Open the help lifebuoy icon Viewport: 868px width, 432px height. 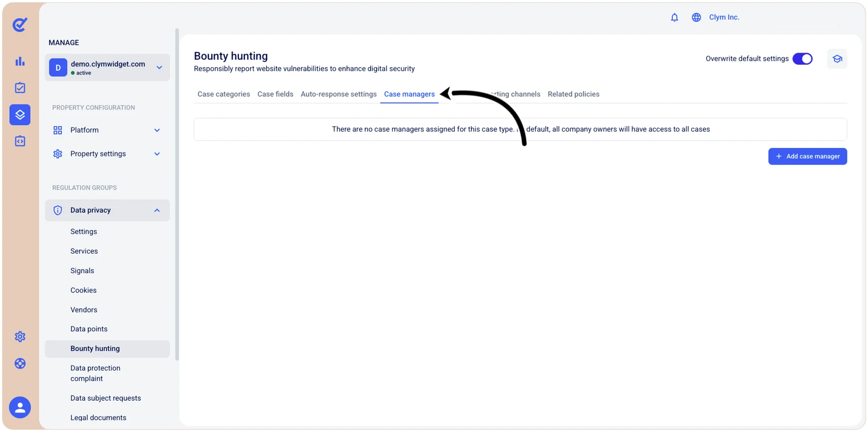[20, 364]
